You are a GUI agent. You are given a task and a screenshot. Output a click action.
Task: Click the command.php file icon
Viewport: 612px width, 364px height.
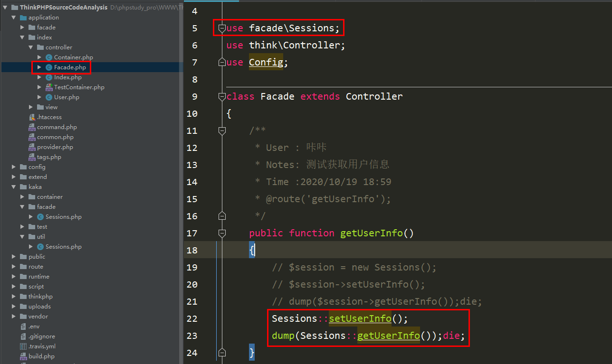tap(32, 127)
